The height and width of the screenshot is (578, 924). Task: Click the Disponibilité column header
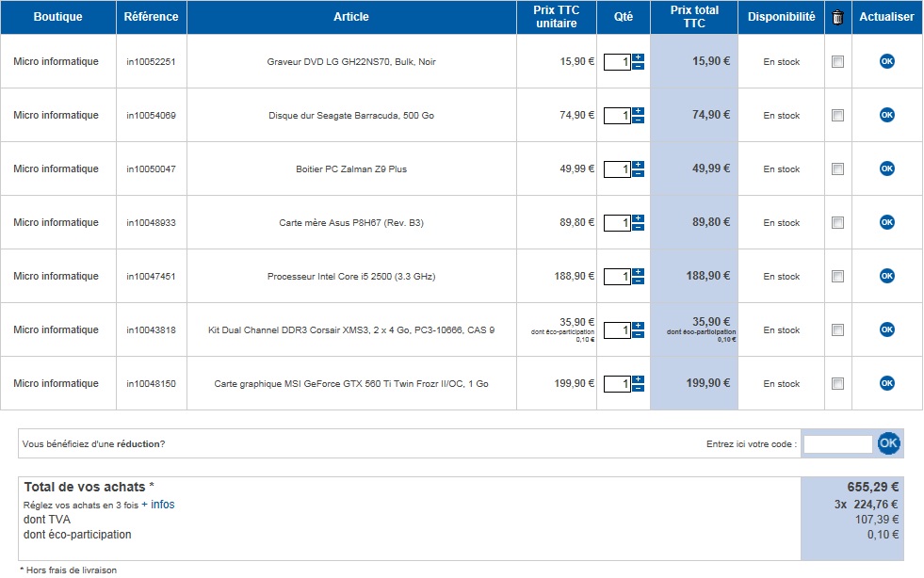(x=781, y=17)
